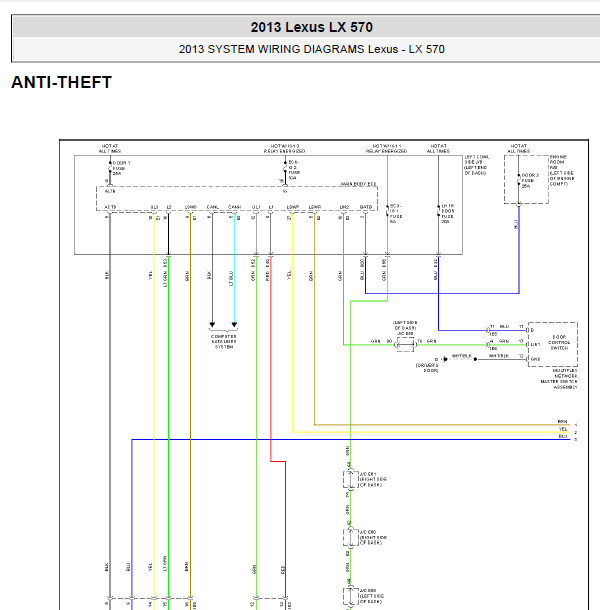Click the ACTD terminal label on ECU

pyautogui.click(x=110, y=207)
